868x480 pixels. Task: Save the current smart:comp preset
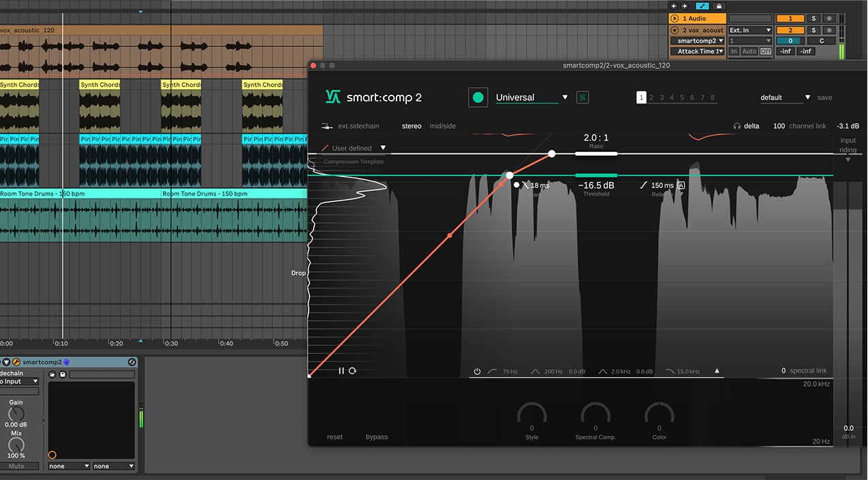pyautogui.click(x=824, y=97)
